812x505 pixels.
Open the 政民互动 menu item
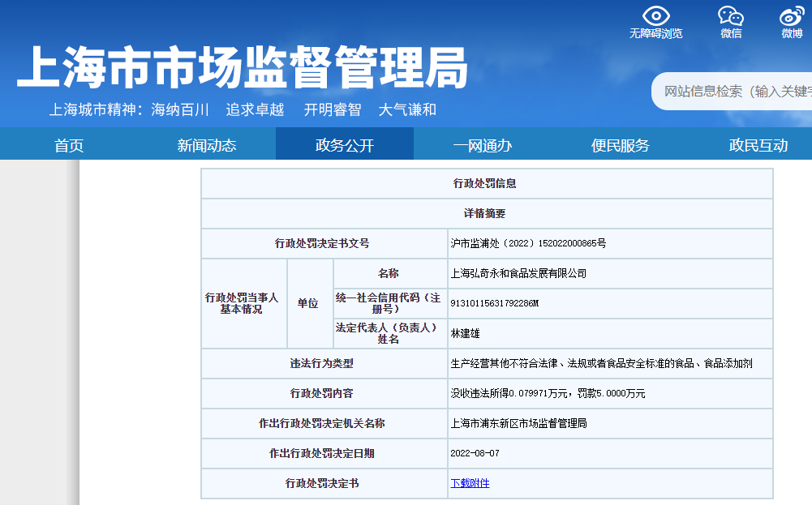(758, 145)
